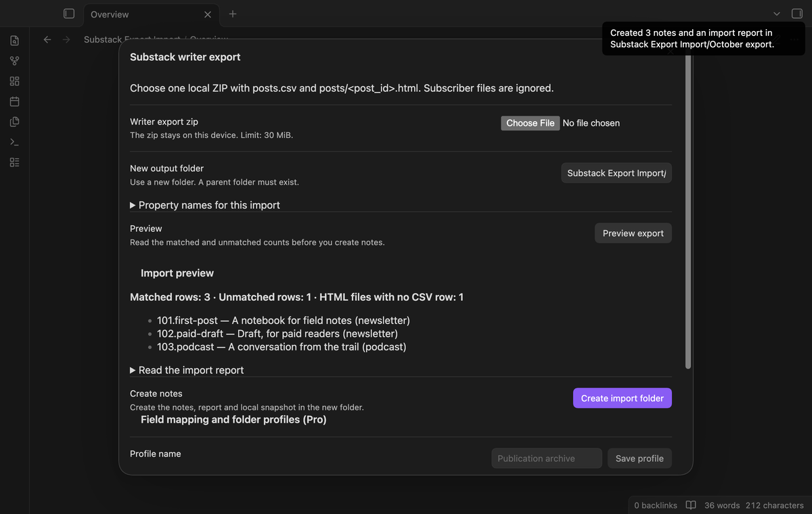The height and width of the screenshot is (514, 812).
Task: Navigate forward with the right arrow
Action: pos(66,39)
